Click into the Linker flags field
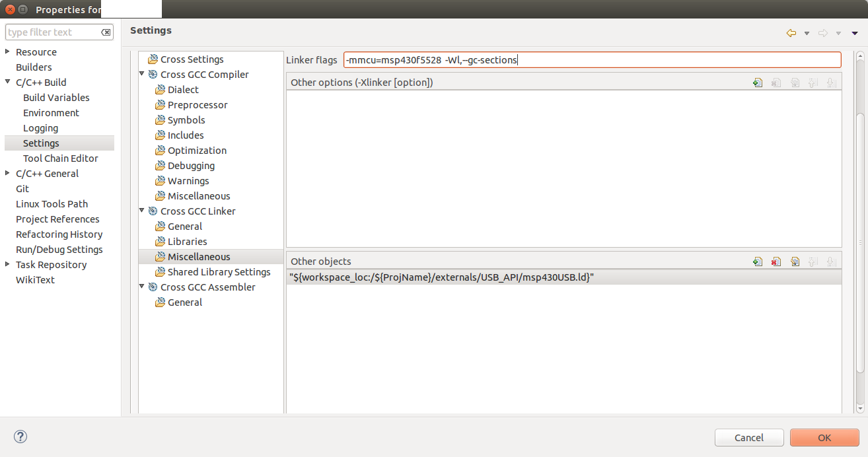Viewport: 868px width, 457px height. point(593,60)
